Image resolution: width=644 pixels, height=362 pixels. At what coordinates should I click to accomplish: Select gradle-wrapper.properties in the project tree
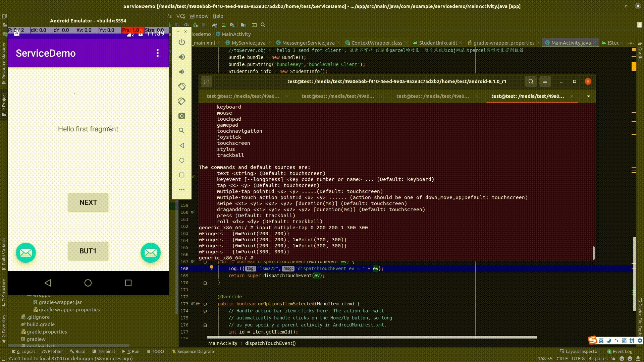[69, 310]
